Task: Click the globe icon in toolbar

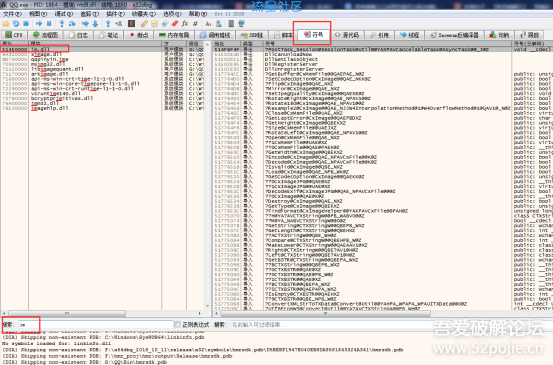Action: point(241,24)
